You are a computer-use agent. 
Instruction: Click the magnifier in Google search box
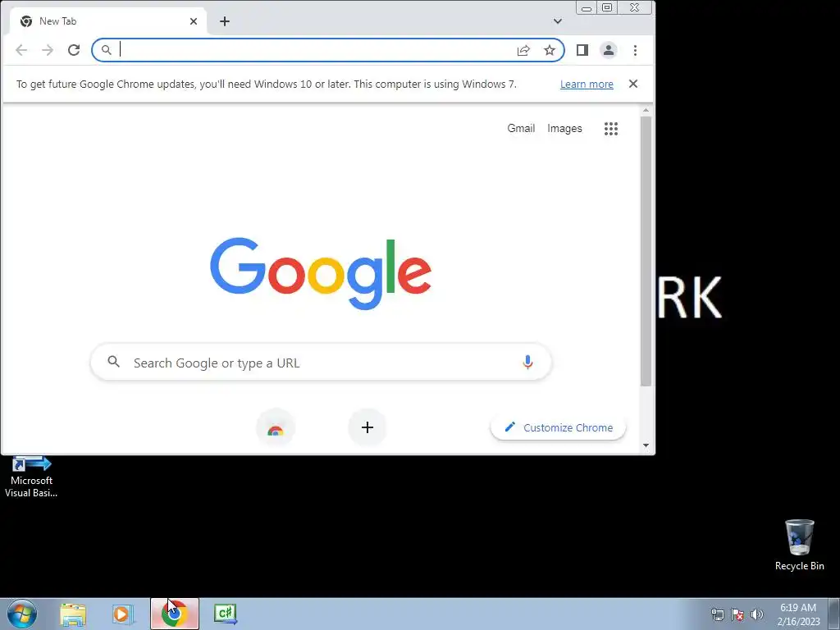pyautogui.click(x=113, y=362)
